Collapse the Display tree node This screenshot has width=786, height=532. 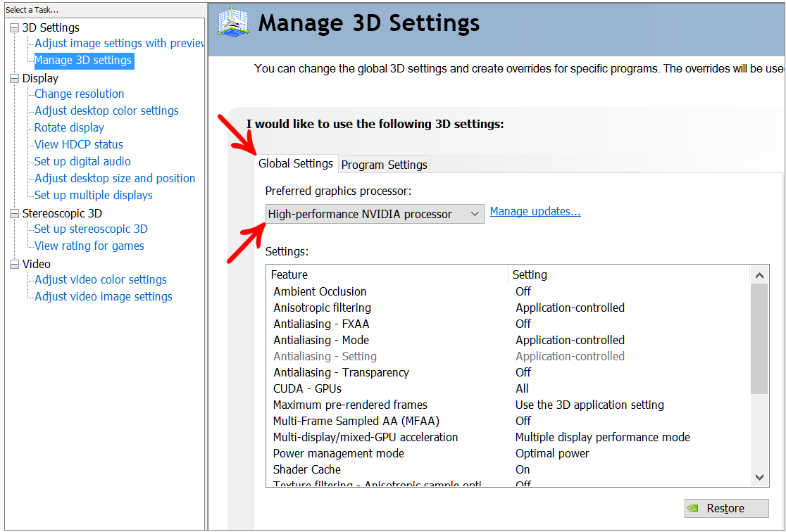pos(15,79)
